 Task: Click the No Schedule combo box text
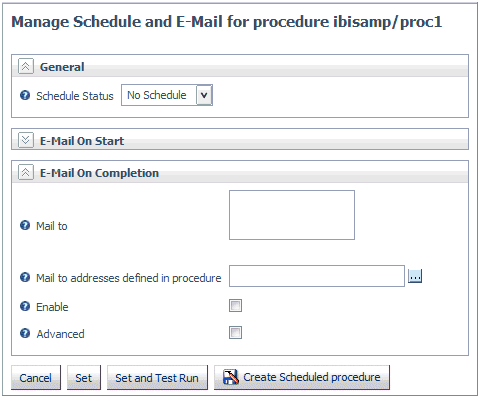(157, 95)
